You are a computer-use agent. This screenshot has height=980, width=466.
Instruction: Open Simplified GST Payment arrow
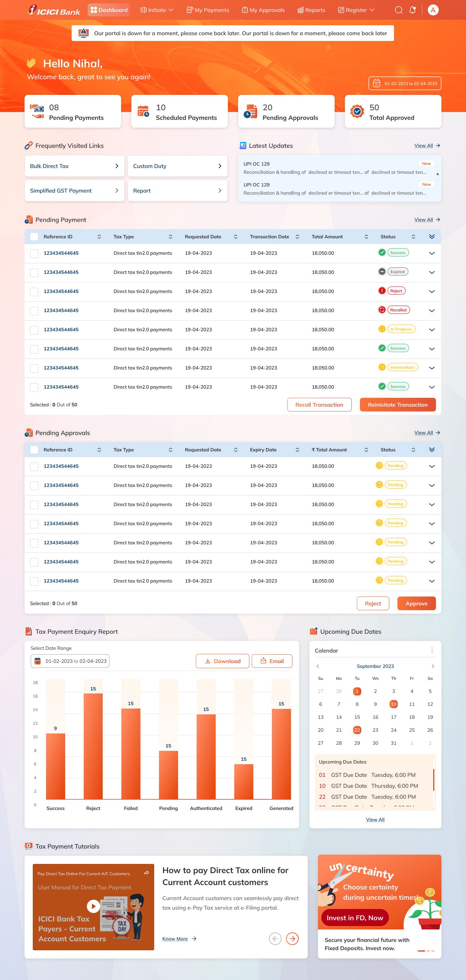pyautogui.click(x=117, y=191)
